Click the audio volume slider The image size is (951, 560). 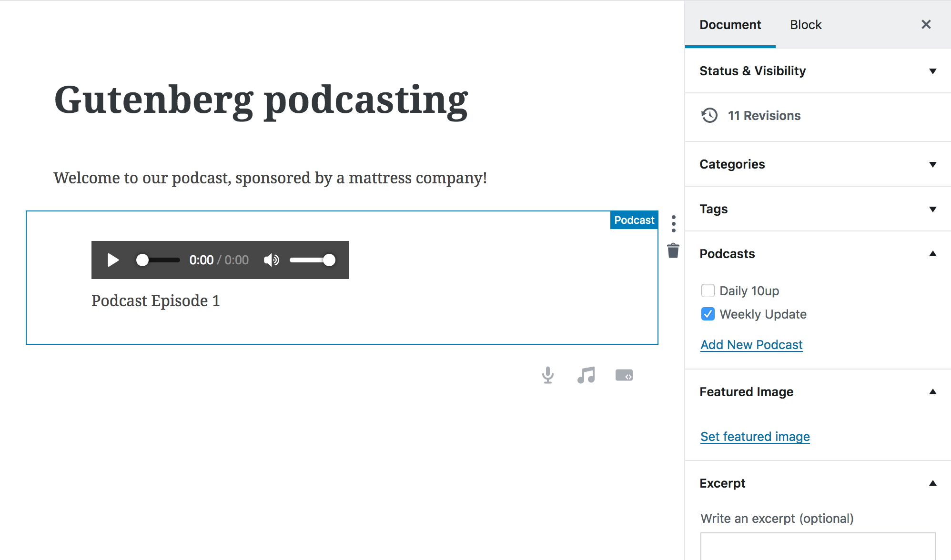310,260
